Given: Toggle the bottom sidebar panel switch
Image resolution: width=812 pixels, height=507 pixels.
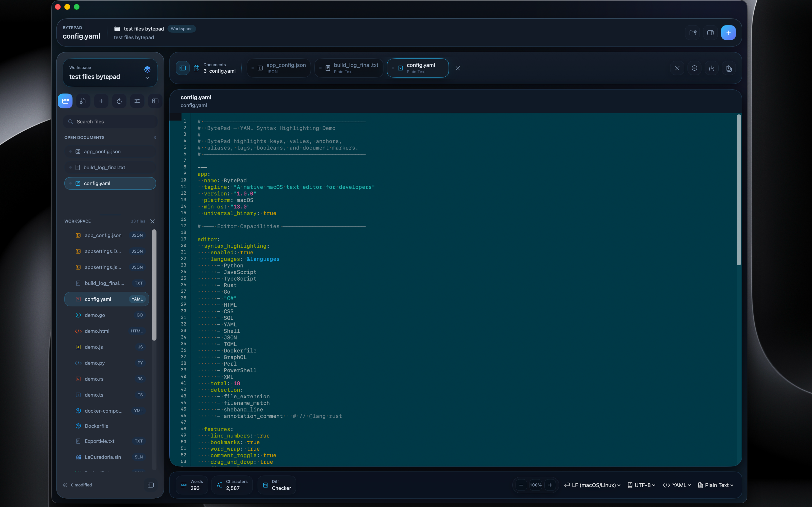Looking at the screenshot, I should click(x=151, y=485).
